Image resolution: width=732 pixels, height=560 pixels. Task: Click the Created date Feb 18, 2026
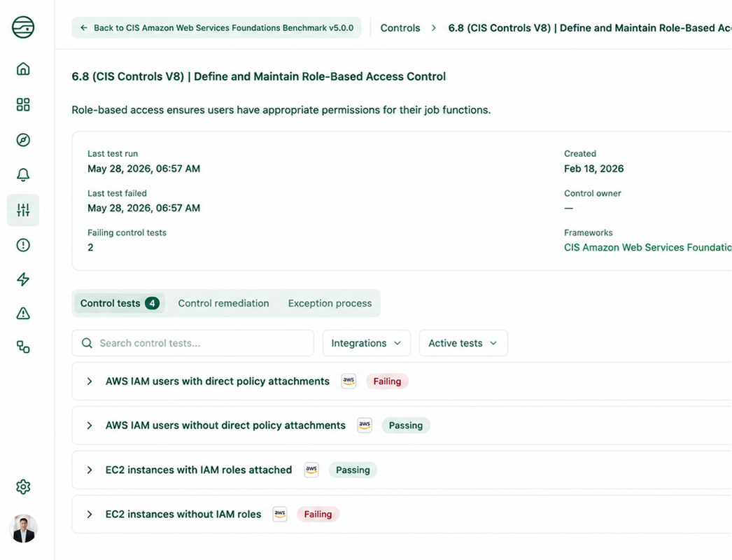click(x=594, y=169)
